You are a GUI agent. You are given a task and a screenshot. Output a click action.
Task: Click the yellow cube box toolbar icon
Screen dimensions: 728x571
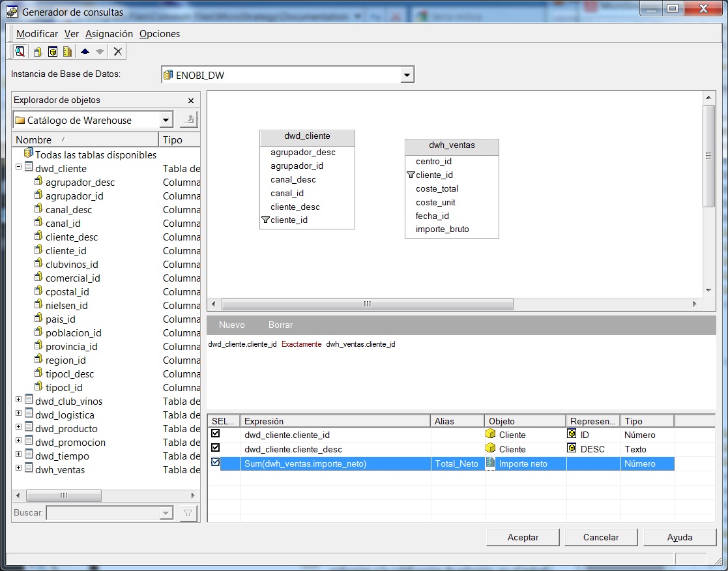tap(53, 52)
